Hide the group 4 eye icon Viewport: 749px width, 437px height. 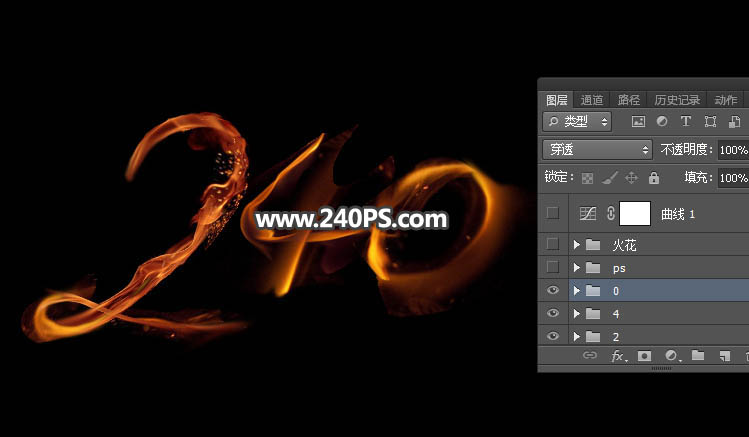click(x=553, y=313)
